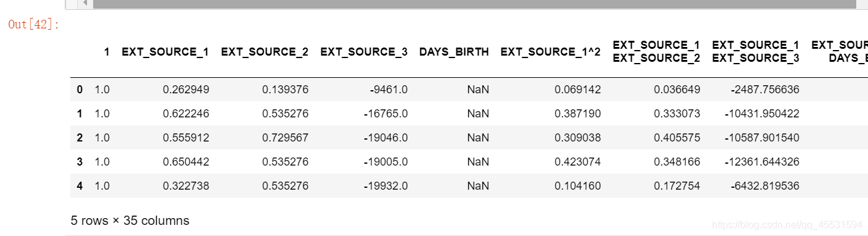Image resolution: width=868 pixels, height=236 pixels.
Task: Select the EXT_SOURCE_2 column header
Action: coord(265,52)
